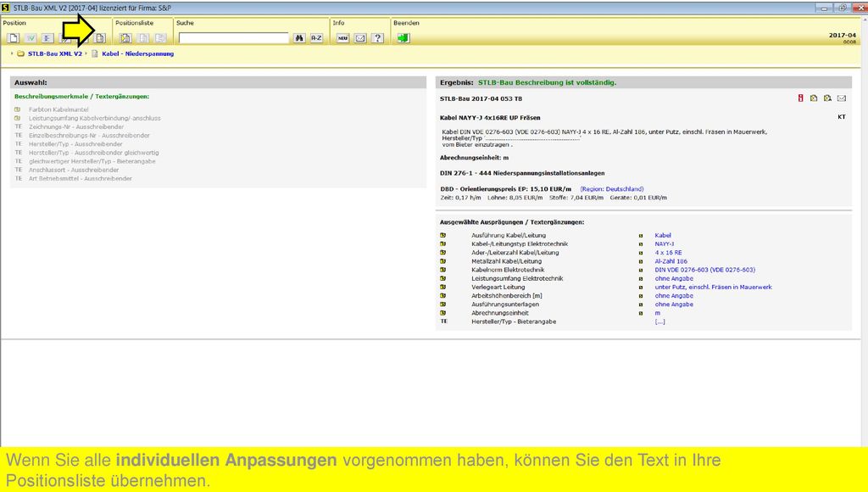
Task: Open STLB-Bau XML V2 breadcrumb link
Action: coord(55,53)
